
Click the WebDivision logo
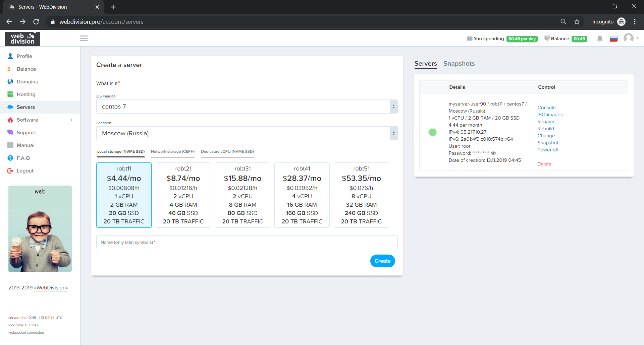click(x=22, y=39)
